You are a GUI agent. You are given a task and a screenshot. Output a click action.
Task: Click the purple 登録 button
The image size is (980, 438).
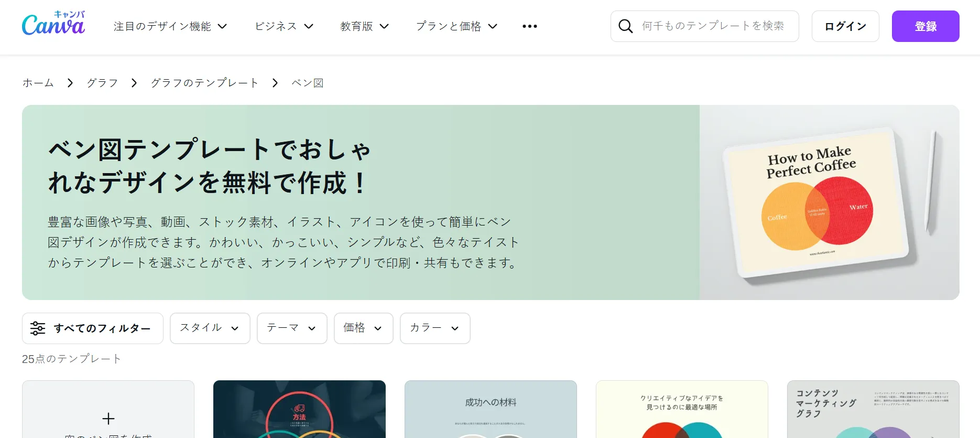pos(925,26)
